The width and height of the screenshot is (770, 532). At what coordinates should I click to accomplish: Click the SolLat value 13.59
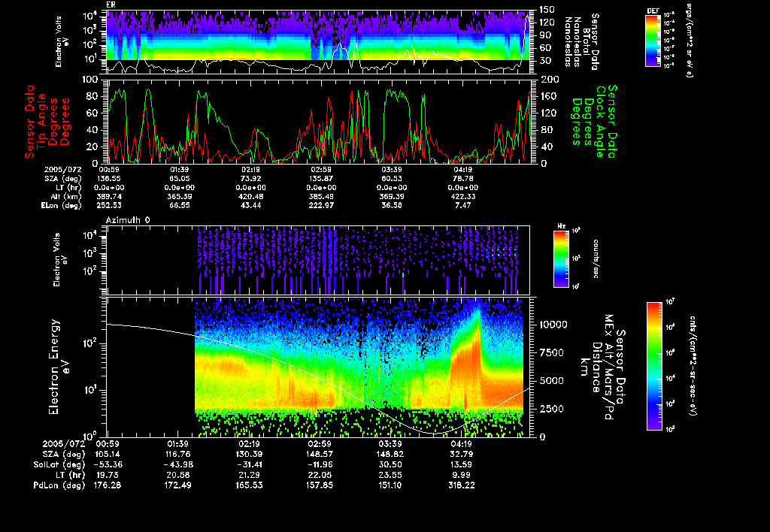tap(461, 464)
